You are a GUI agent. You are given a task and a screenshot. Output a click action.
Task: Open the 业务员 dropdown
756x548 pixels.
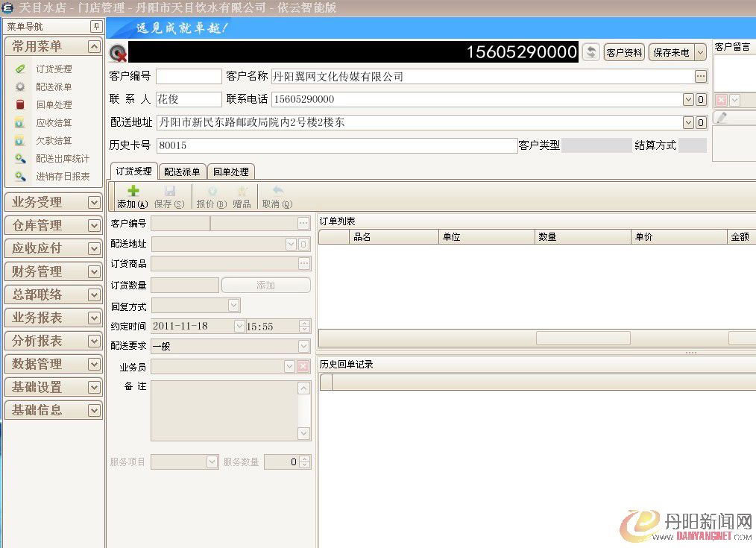[289, 367]
